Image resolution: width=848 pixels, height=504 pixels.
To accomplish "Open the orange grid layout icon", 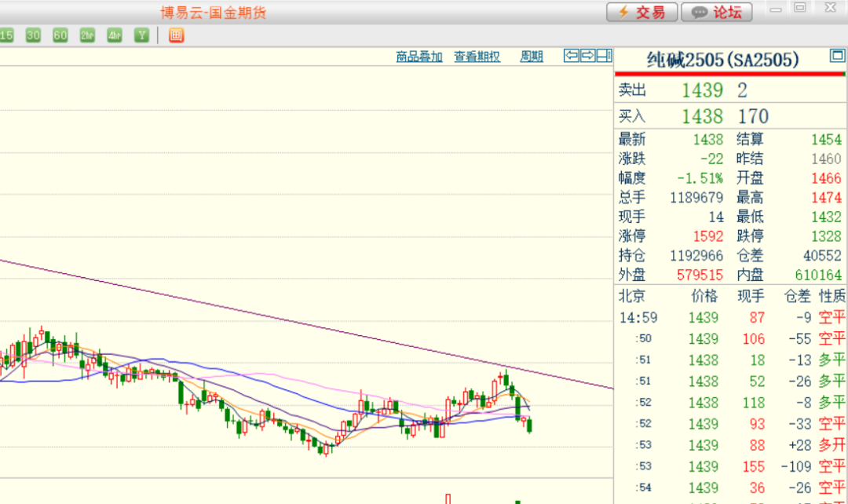I will point(176,35).
